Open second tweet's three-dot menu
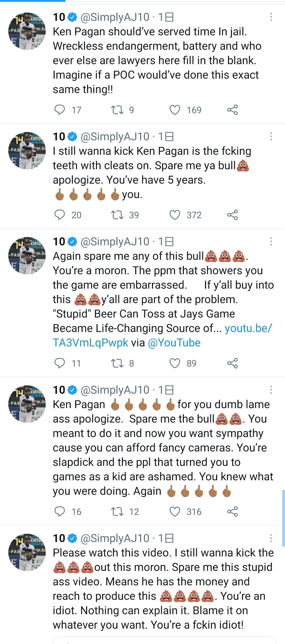285x644 pixels. (x=271, y=137)
